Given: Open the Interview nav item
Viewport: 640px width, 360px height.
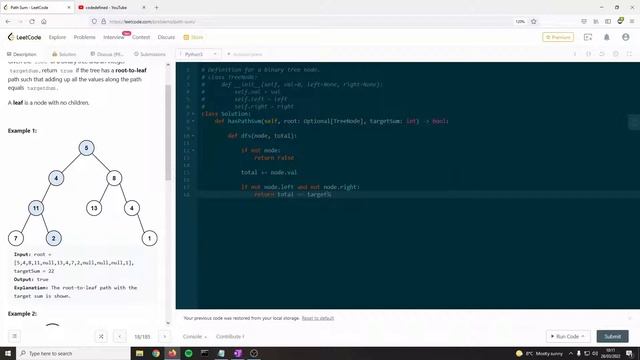Looking at the screenshot, I should 114,37.
